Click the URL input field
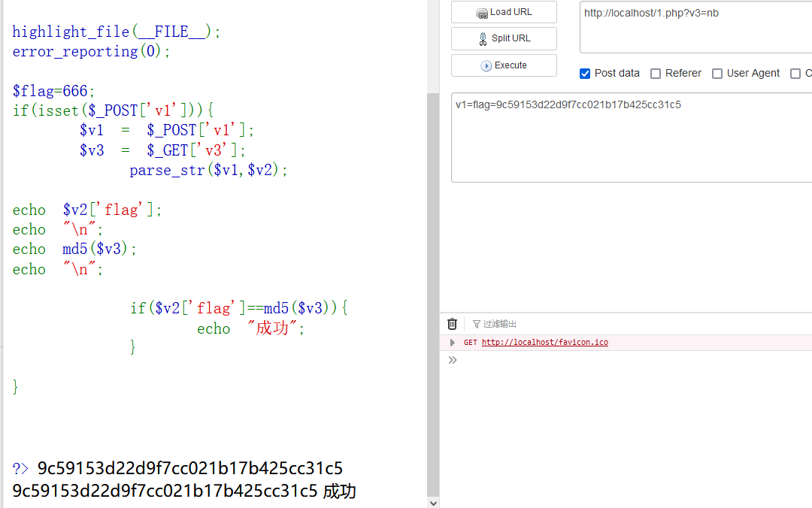The width and height of the screenshot is (812, 508). click(x=695, y=27)
